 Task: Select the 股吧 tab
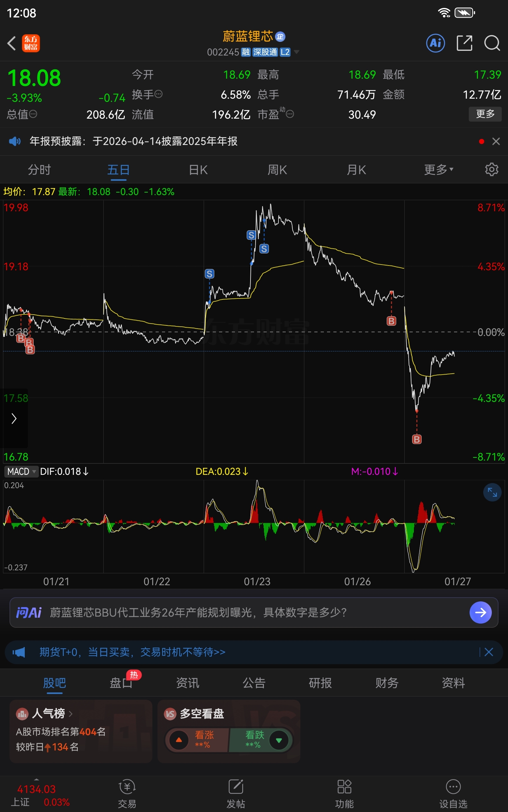[x=54, y=683]
